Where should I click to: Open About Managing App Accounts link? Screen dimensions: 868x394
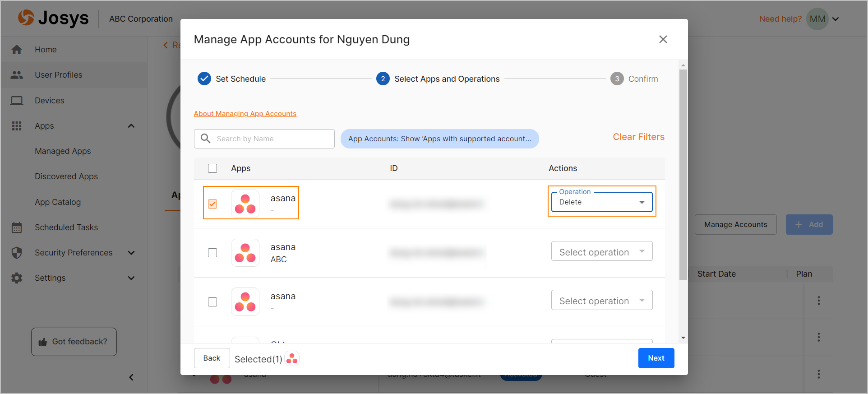click(245, 114)
